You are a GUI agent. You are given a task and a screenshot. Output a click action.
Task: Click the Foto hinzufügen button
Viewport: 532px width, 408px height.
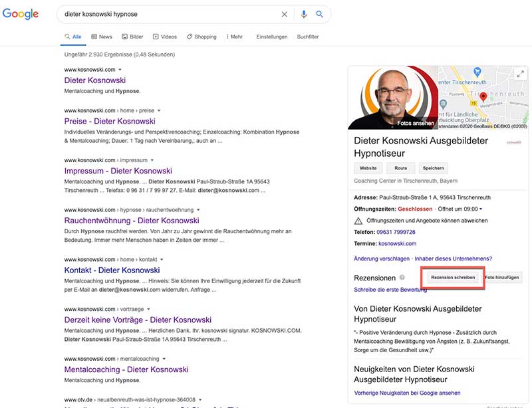[x=501, y=277]
